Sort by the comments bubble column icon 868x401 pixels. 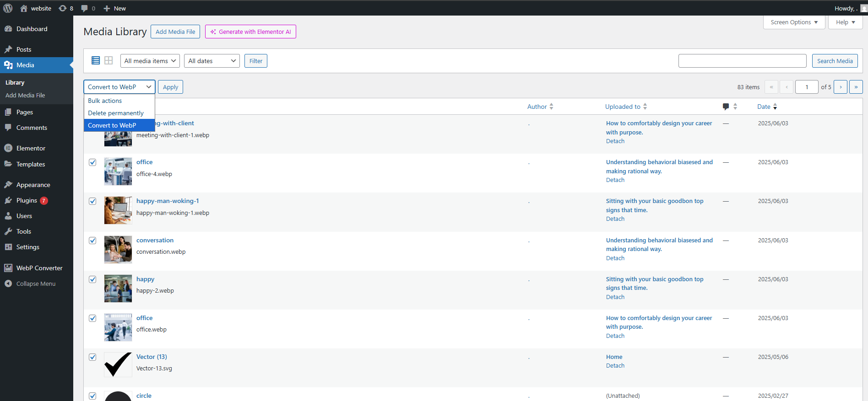click(726, 107)
